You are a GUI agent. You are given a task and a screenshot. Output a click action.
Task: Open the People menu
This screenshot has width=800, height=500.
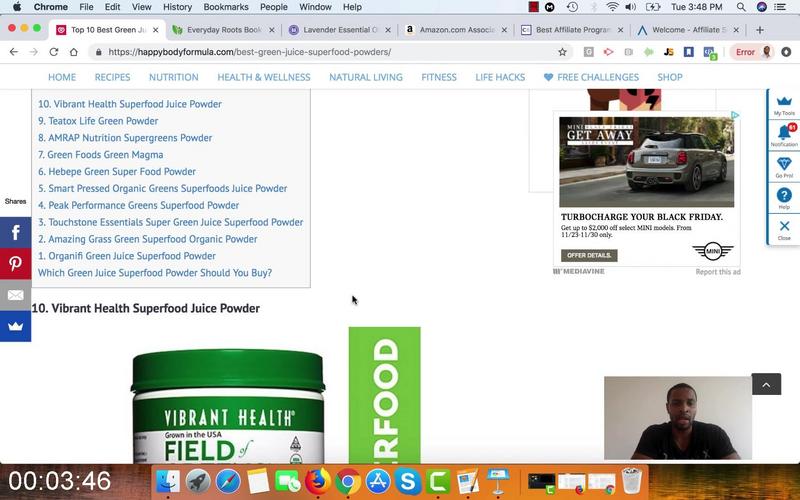(x=273, y=7)
